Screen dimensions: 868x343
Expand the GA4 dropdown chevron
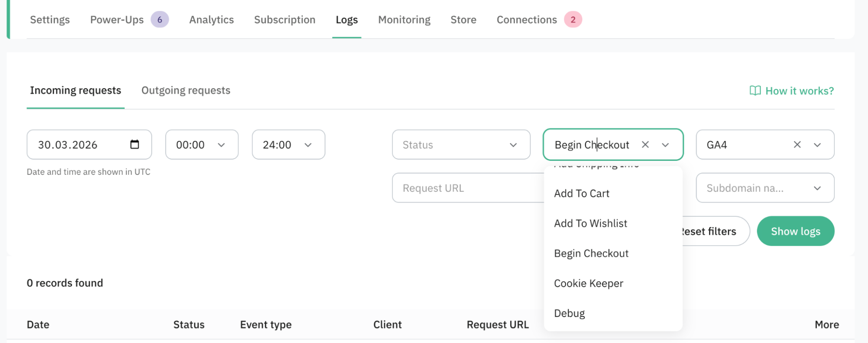click(x=817, y=145)
